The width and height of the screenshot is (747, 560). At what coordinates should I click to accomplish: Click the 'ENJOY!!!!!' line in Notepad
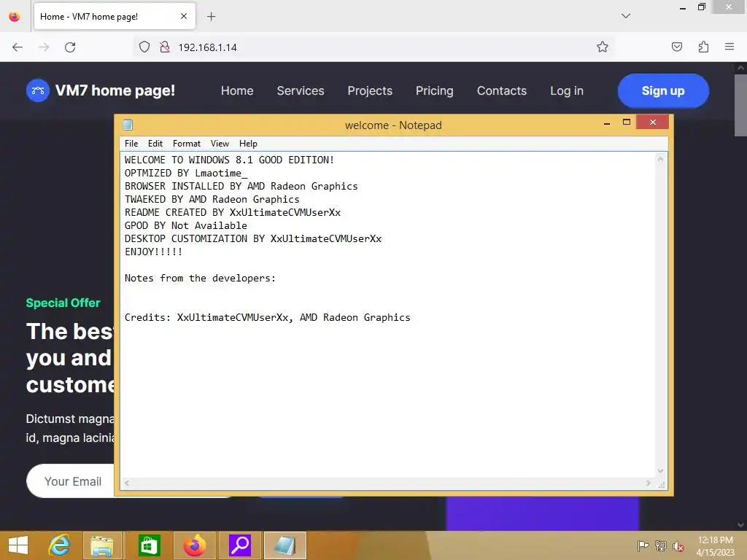pyautogui.click(x=153, y=252)
